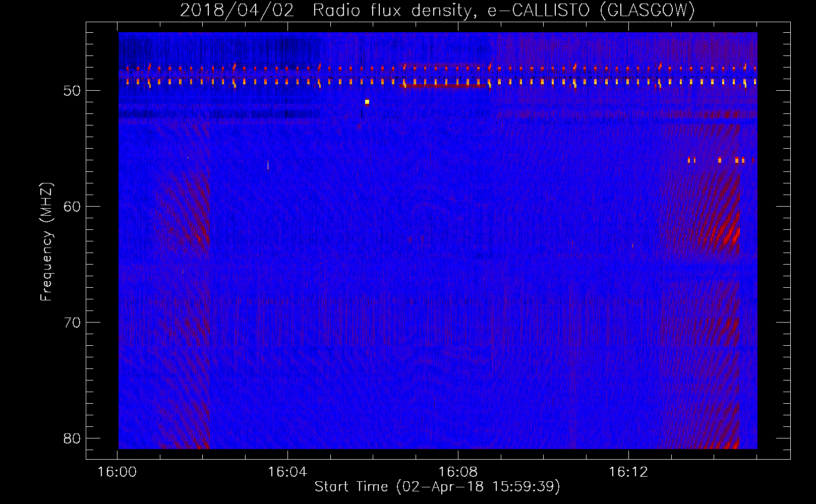Click the 50 frequency tick label
The image size is (816, 504).
pyautogui.click(x=73, y=91)
